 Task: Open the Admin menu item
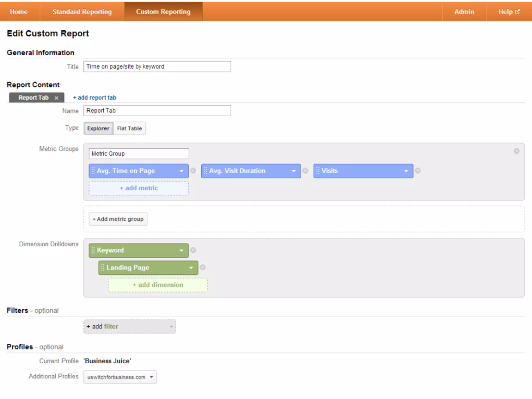pos(464,12)
